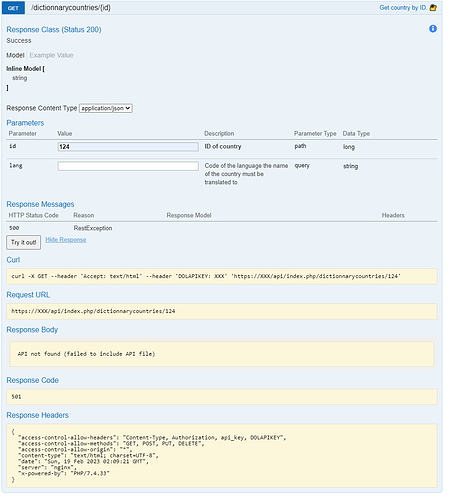Image resolution: width=452 pixels, height=500 pixels.
Task: Click the 501 response code value
Action: tap(16, 397)
